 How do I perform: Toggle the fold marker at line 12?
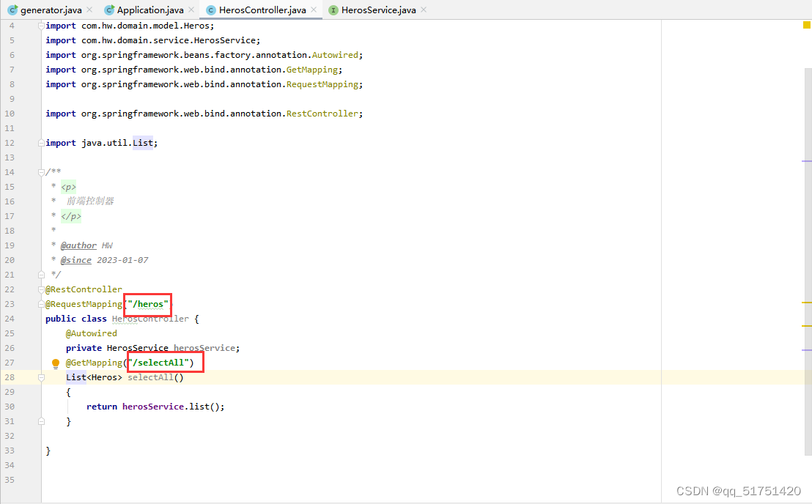click(x=41, y=143)
